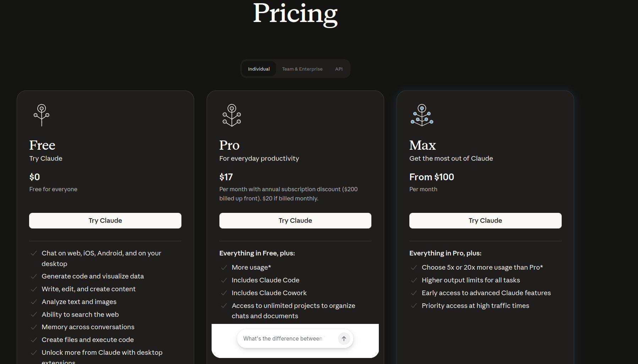The image size is (638, 364).
Task: Click checkmark beside Includes Claude Code
Action: (x=224, y=280)
